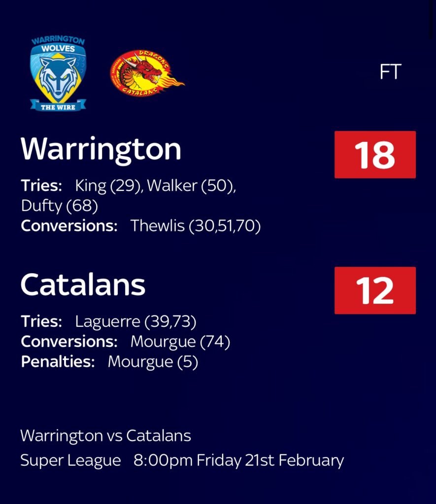The image size is (436, 504).
Task: Open the Catalans team name heading
Action: point(83,285)
